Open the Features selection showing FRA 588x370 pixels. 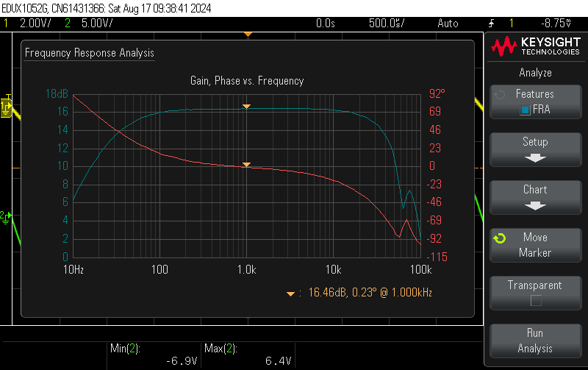point(535,102)
